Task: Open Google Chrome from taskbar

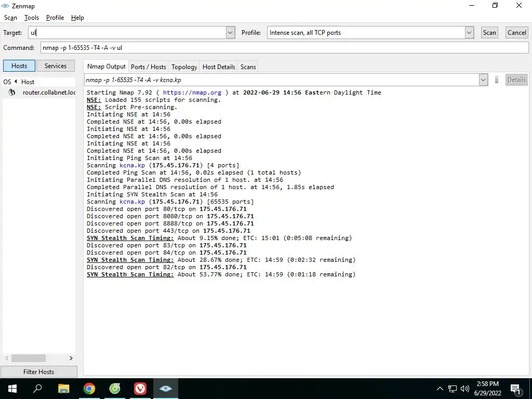Action: [x=89, y=389]
